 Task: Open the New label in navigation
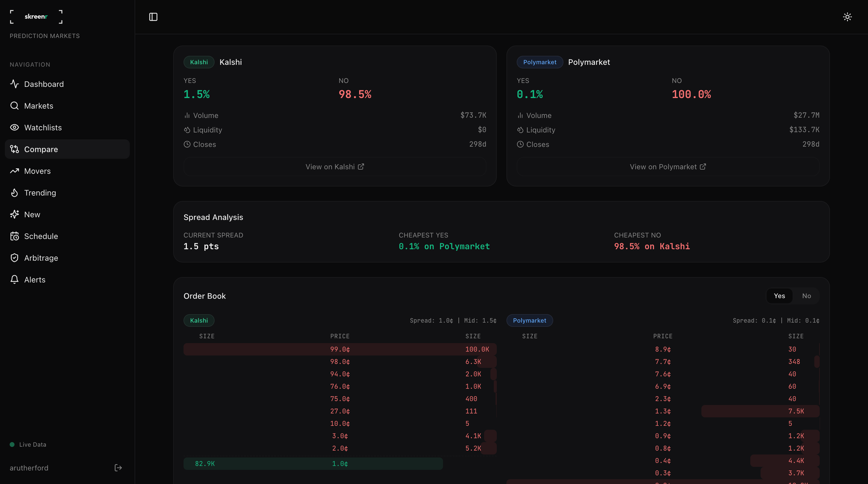pyautogui.click(x=32, y=214)
